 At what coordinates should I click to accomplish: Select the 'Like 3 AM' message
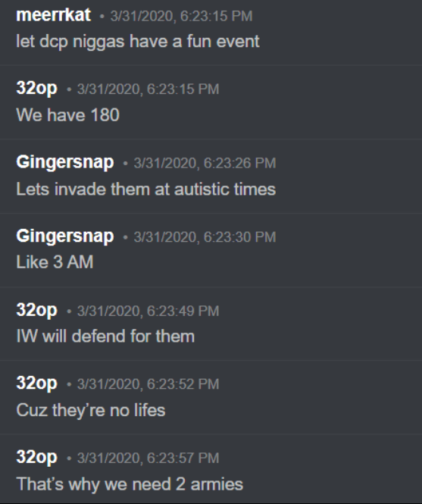[x=55, y=262]
